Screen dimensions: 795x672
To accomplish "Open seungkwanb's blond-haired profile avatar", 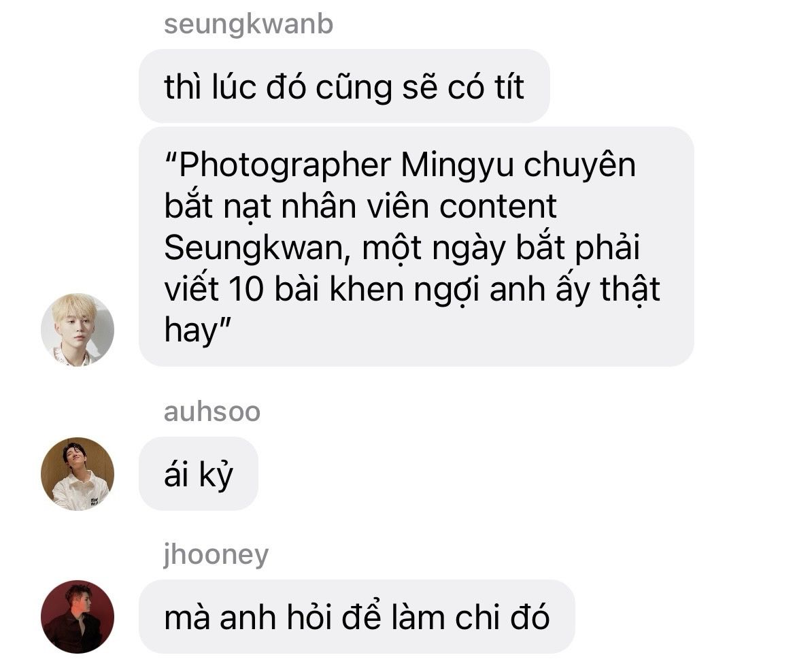I will coord(78,330).
